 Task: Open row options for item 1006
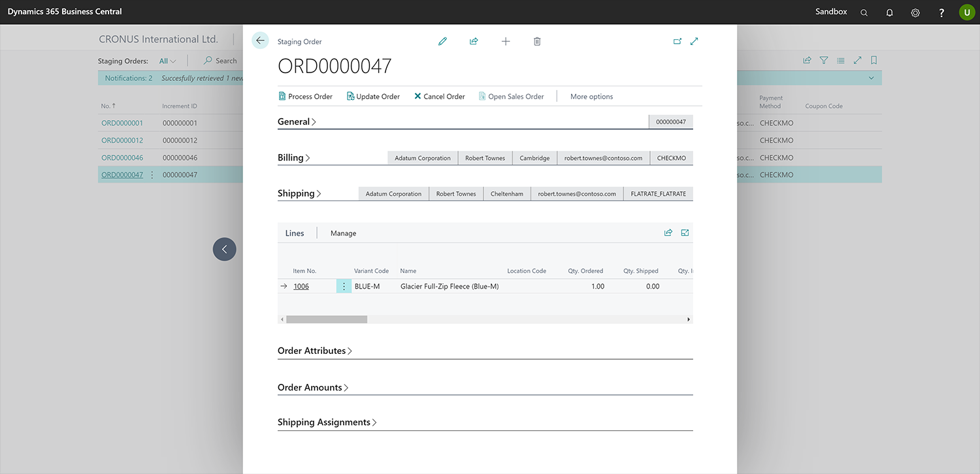(x=344, y=286)
